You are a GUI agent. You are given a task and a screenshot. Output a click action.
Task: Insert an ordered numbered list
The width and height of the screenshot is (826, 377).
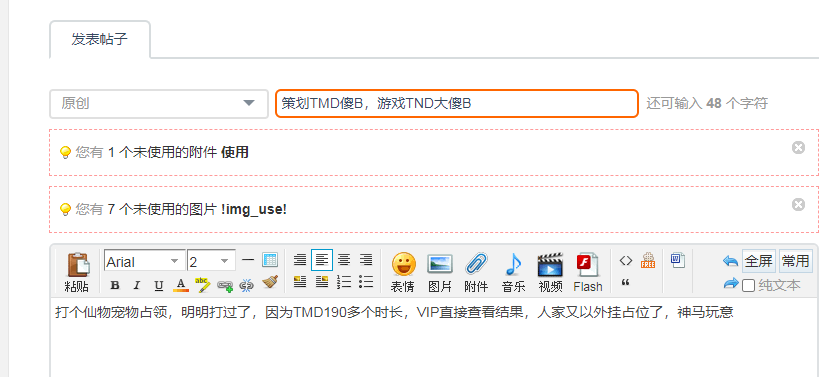point(344,282)
